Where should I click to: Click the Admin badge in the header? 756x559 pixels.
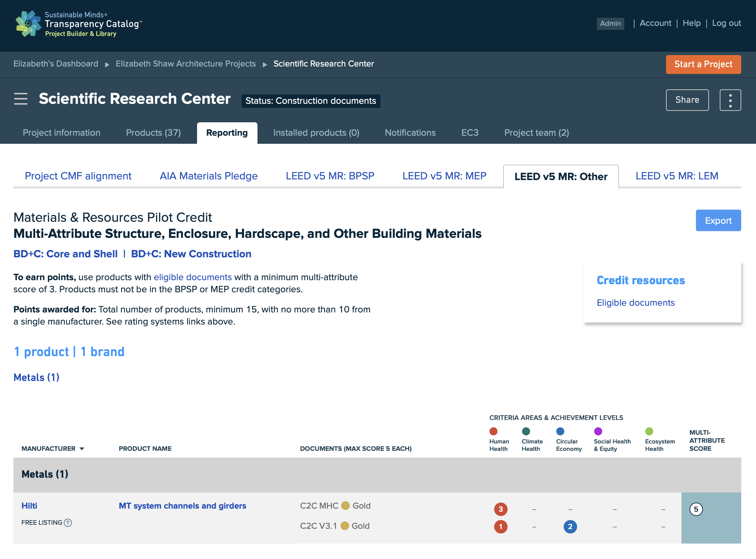pyautogui.click(x=610, y=24)
